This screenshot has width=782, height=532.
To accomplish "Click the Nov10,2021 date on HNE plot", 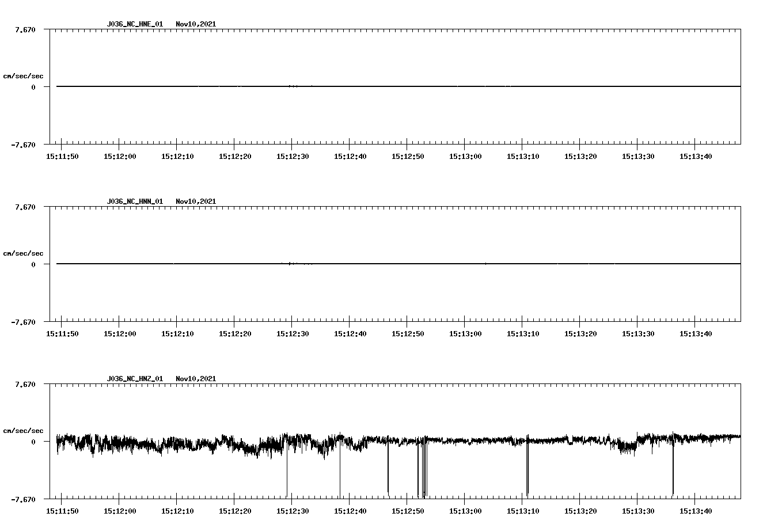I will [196, 24].
